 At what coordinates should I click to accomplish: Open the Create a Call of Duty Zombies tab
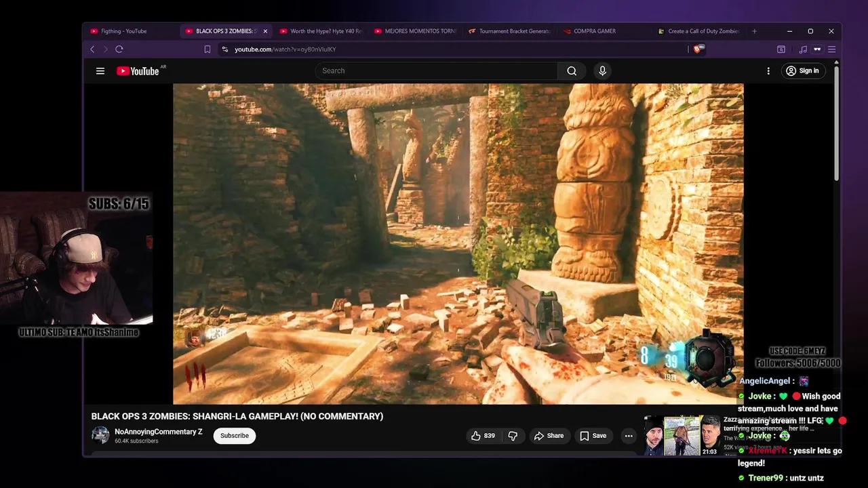[x=698, y=31]
